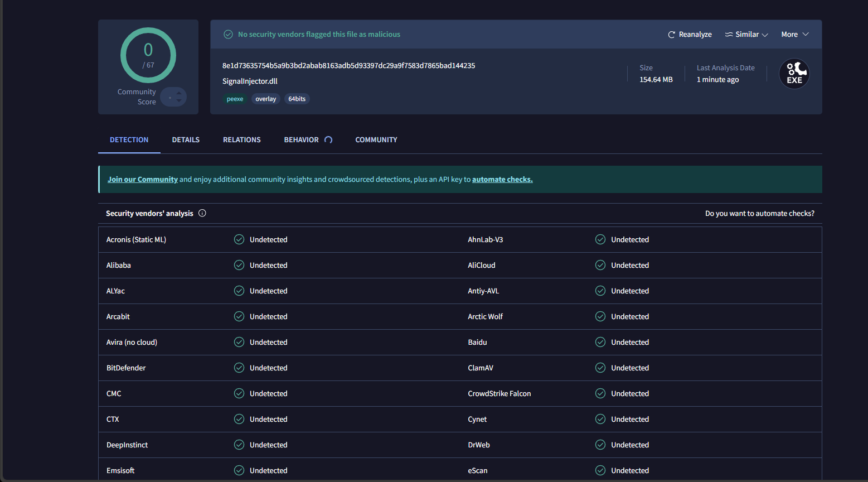Select the overlay tag
Viewport: 868px width, 482px height.
point(265,99)
